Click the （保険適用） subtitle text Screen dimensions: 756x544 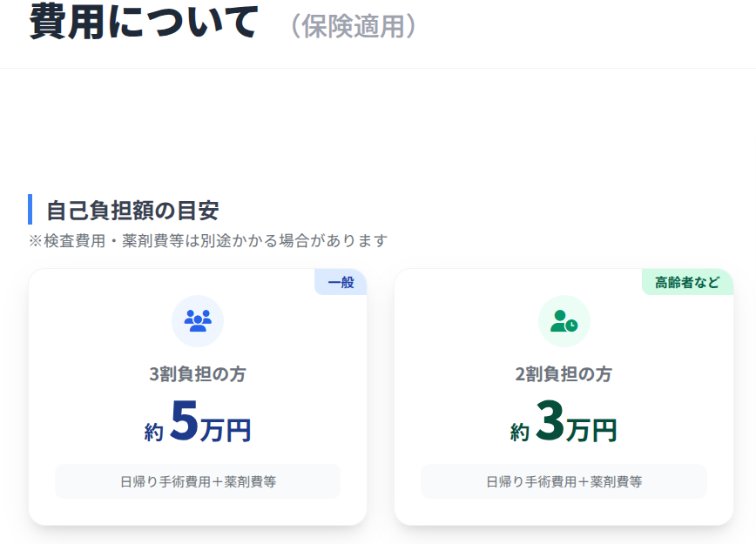pos(354,26)
